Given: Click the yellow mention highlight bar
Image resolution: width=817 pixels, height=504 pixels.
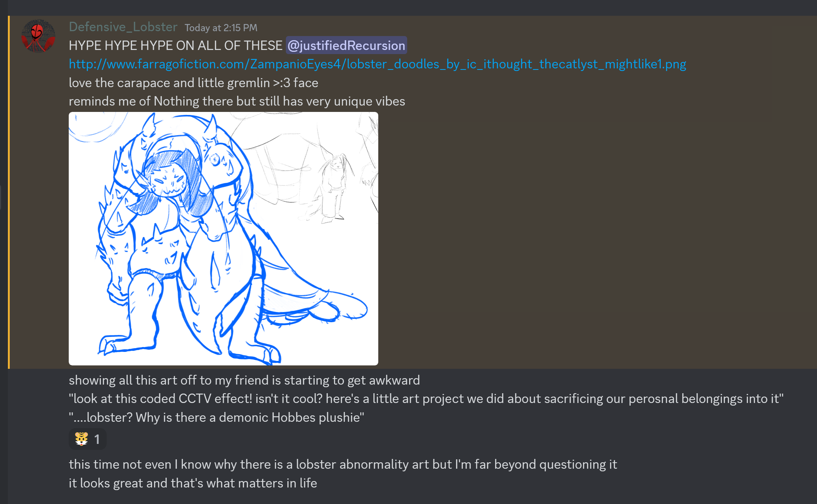Looking at the screenshot, I should pos(9,192).
